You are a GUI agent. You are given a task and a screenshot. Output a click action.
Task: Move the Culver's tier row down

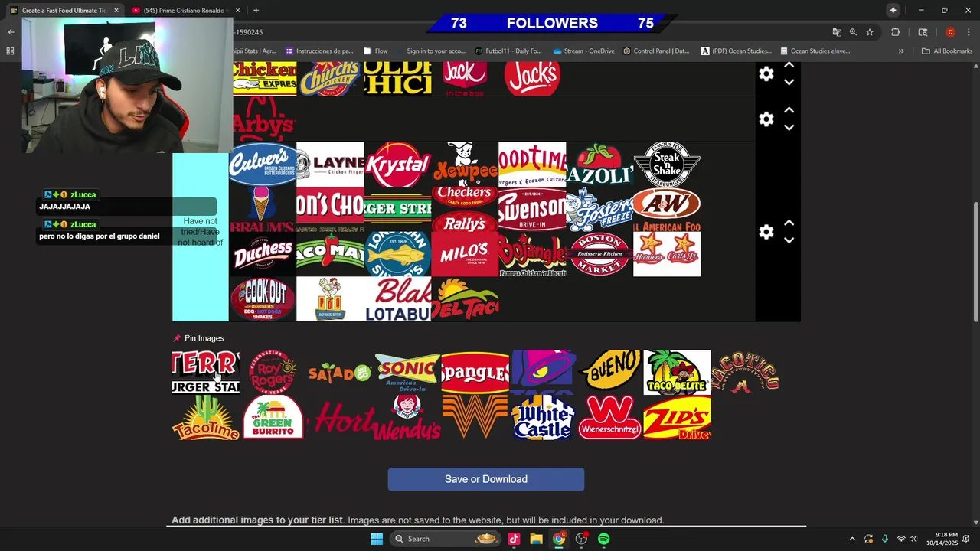[789, 240]
